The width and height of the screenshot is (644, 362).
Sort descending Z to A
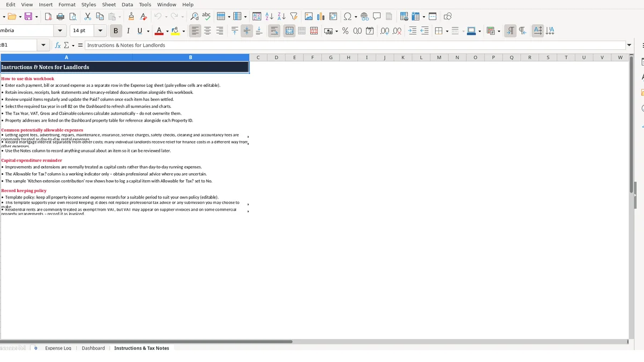point(282,17)
